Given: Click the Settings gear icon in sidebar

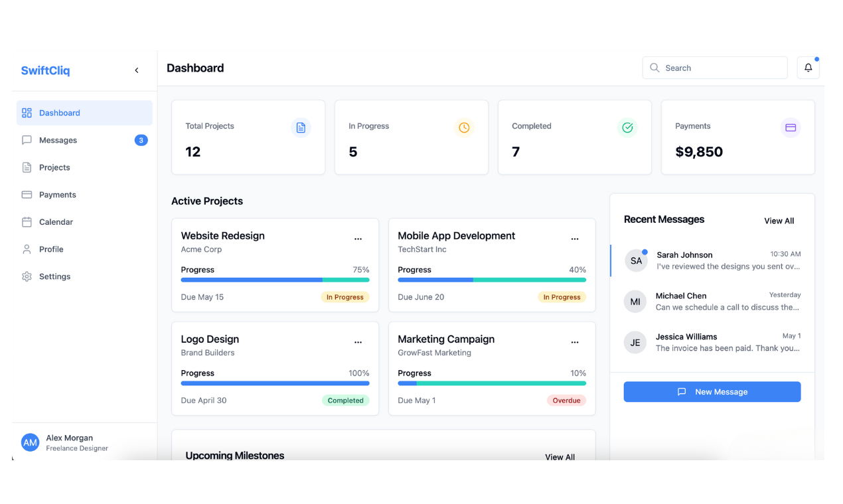Looking at the screenshot, I should (27, 276).
